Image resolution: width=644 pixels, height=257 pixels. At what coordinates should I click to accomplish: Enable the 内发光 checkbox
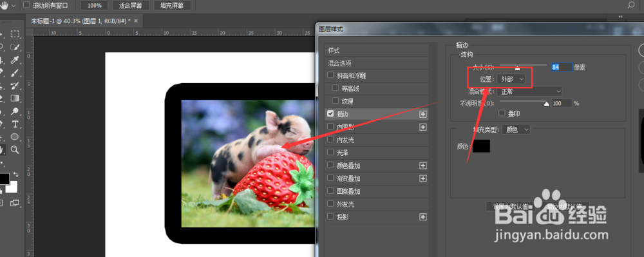click(x=330, y=140)
